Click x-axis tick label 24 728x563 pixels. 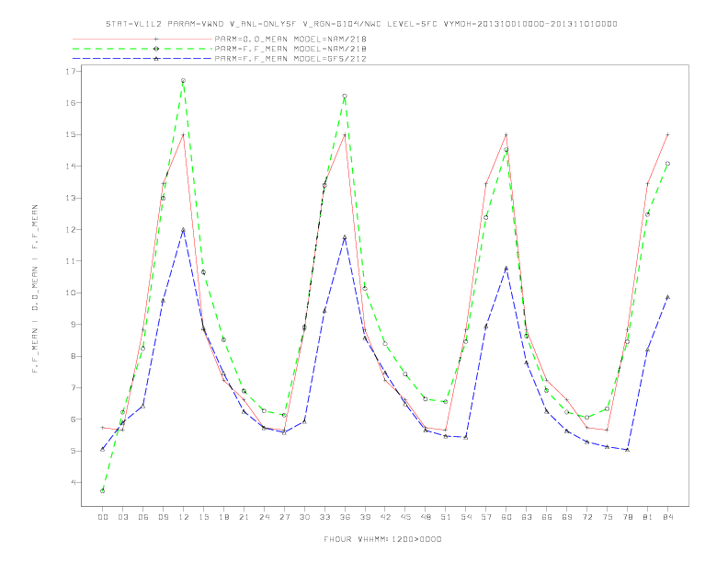[x=264, y=517]
